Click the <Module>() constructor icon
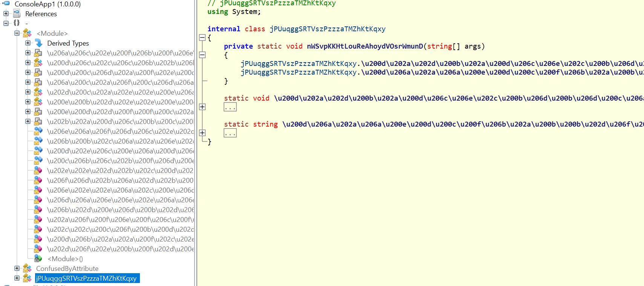Viewport: 644px width, 286px height. [x=38, y=258]
